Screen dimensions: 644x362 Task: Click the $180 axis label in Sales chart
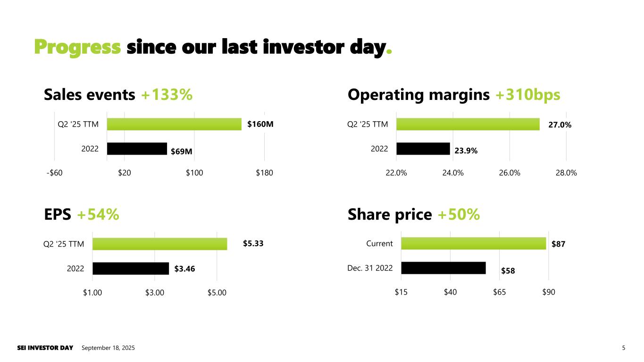point(264,173)
